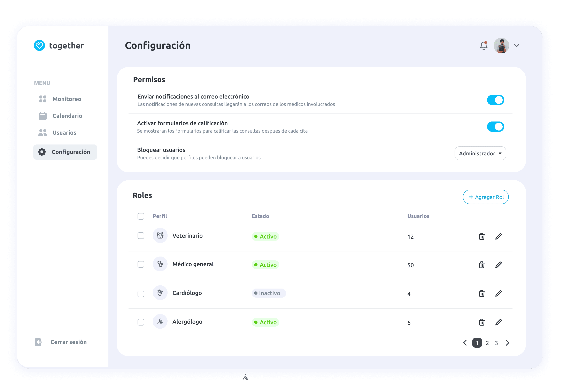
Task: Click the Veterinario dog profile icon
Action: tap(160, 236)
